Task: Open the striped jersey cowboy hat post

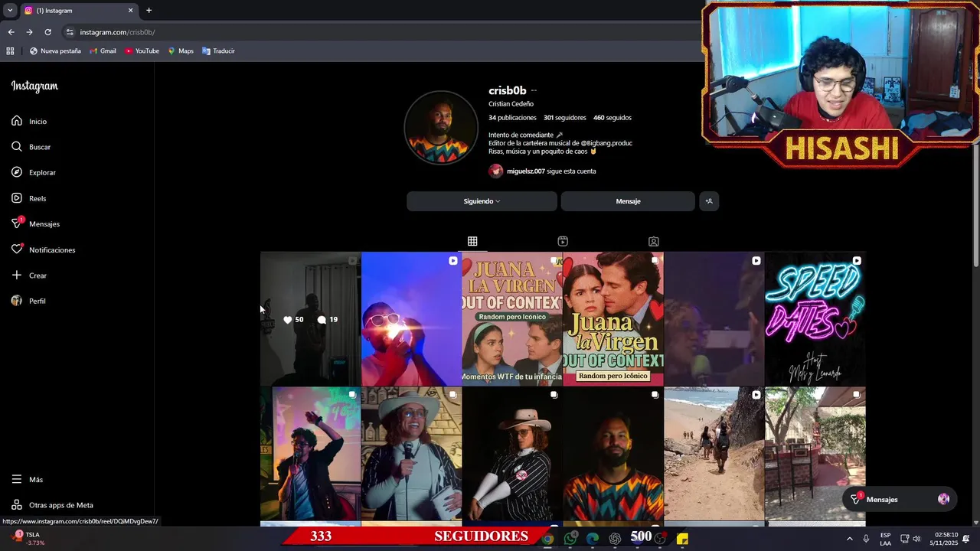Action: [x=512, y=454]
